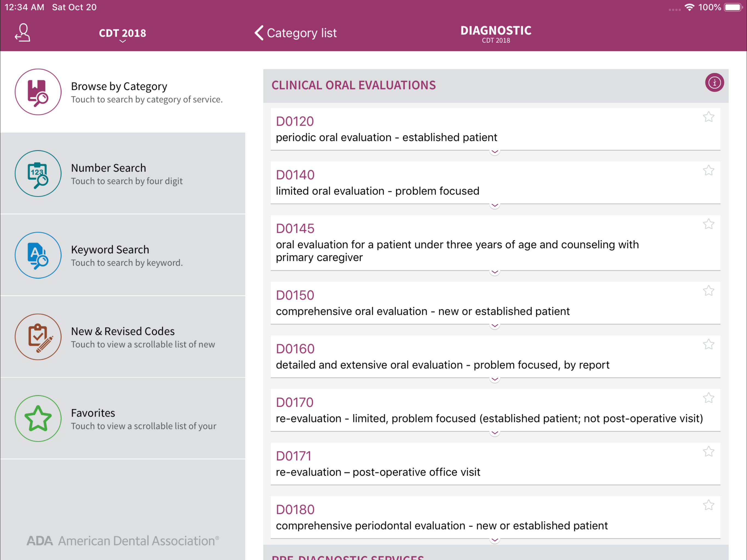The height and width of the screenshot is (560, 747).
Task: Open the D0160 details expander
Action: [495, 380]
